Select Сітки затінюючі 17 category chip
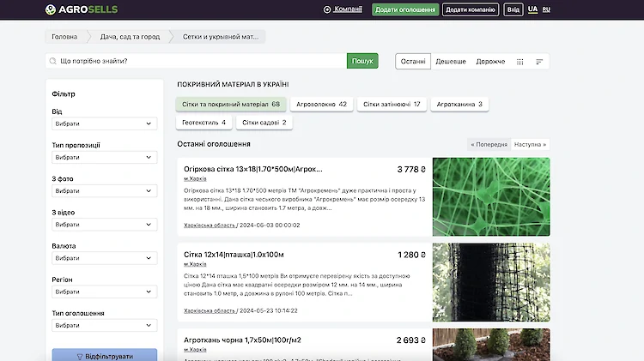644x361 pixels. pyautogui.click(x=392, y=105)
